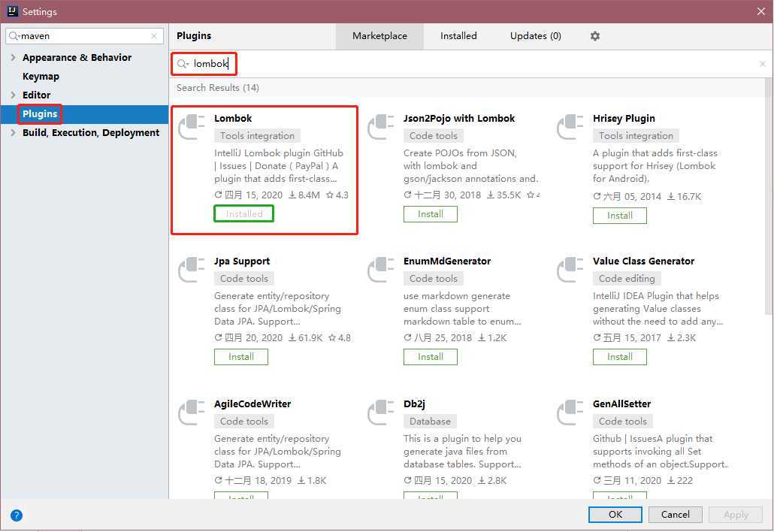Click the IntelliJ logo in title bar
The width and height of the screenshot is (774, 532).
(x=12, y=11)
